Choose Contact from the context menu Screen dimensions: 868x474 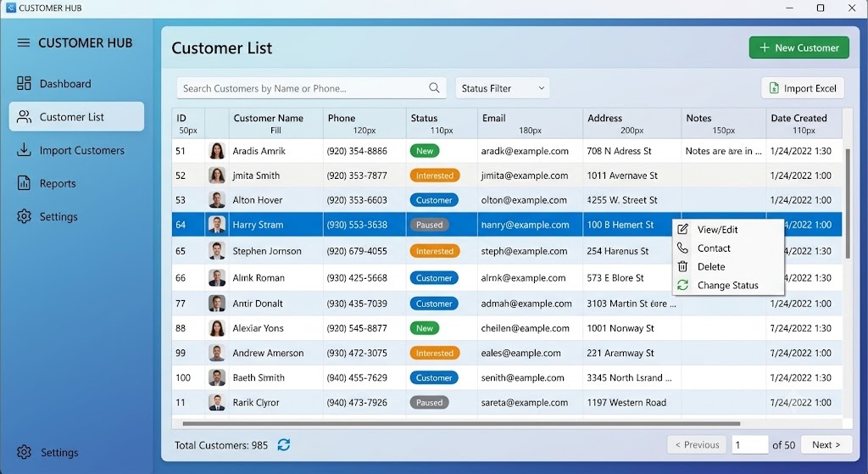point(728,248)
